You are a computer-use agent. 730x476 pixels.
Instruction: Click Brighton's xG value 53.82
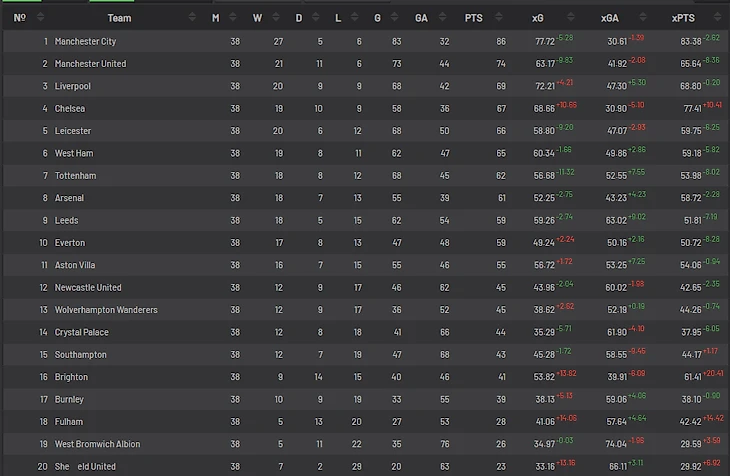click(x=544, y=377)
